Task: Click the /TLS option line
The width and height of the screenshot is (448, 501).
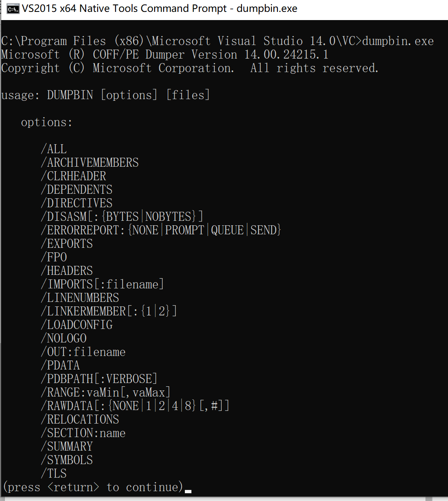Action: pos(53,473)
